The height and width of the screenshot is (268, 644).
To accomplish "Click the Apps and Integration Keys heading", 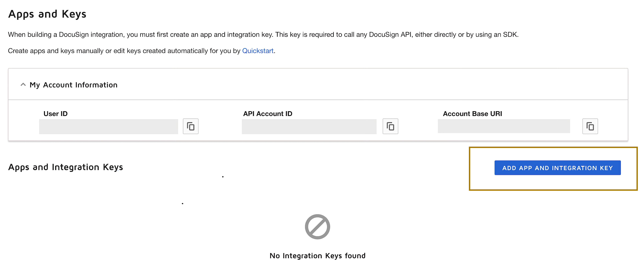I will pyautogui.click(x=66, y=167).
